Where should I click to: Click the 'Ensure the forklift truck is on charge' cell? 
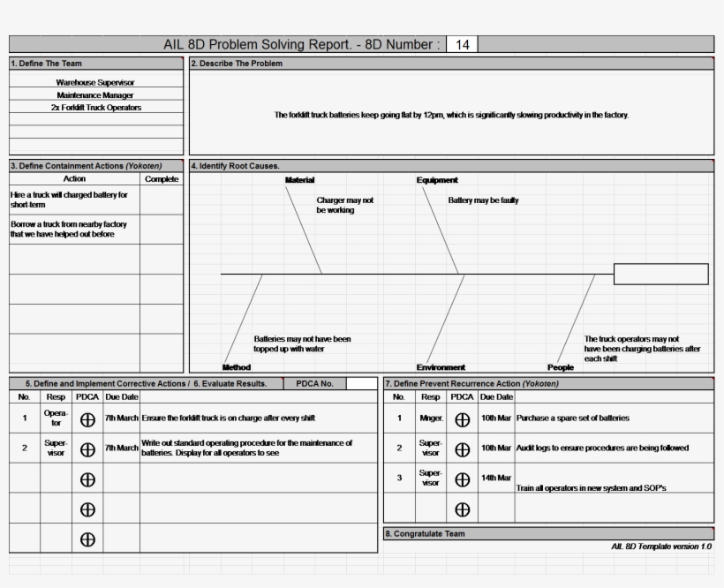coord(258,418)
